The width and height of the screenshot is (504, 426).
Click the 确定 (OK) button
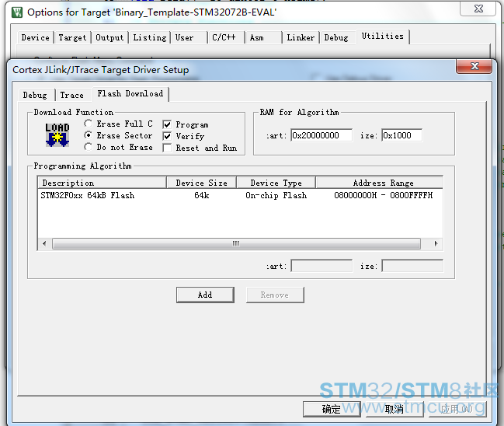coord(332,409)
